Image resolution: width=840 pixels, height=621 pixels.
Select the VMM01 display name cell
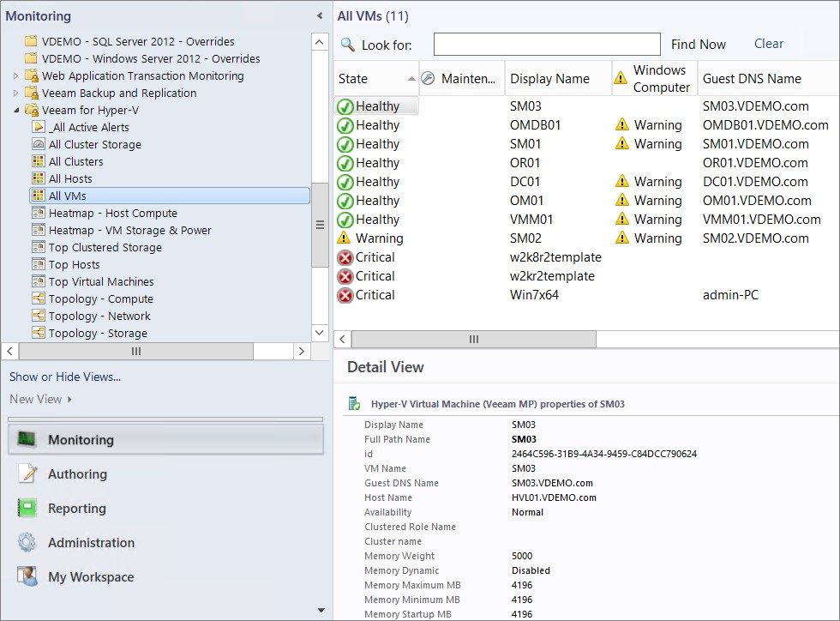[531, 220]
